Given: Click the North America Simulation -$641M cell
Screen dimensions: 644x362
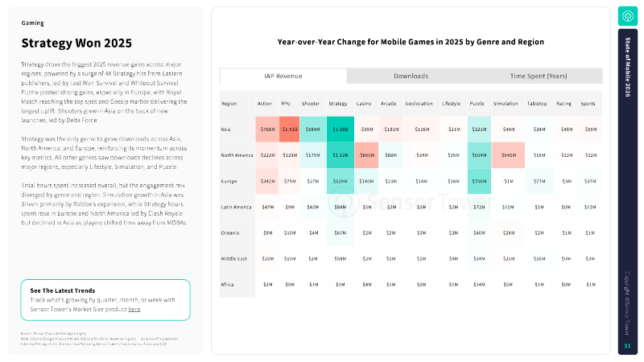Looking at the screenshot, I should [509, 155].
